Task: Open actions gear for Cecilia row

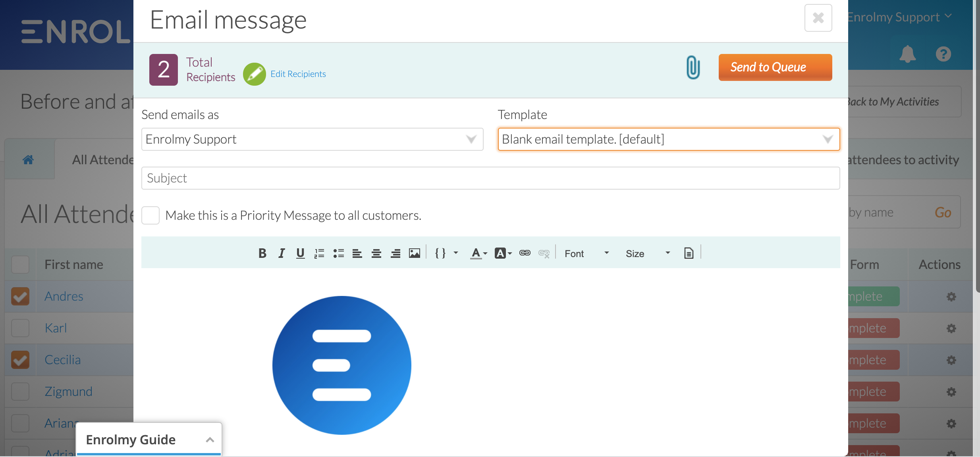Action: click(x=951, y=360)
